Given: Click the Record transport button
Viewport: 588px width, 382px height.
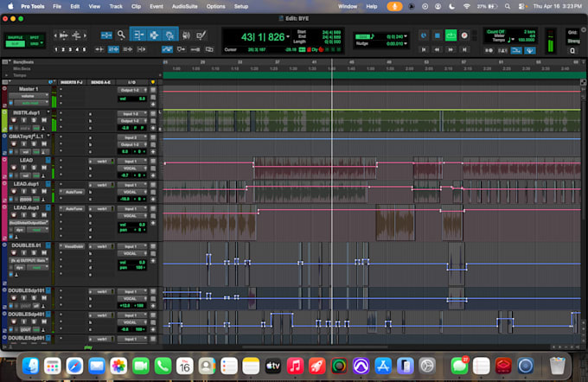Looking at the screenshot, I should click(x=464, y=35).
